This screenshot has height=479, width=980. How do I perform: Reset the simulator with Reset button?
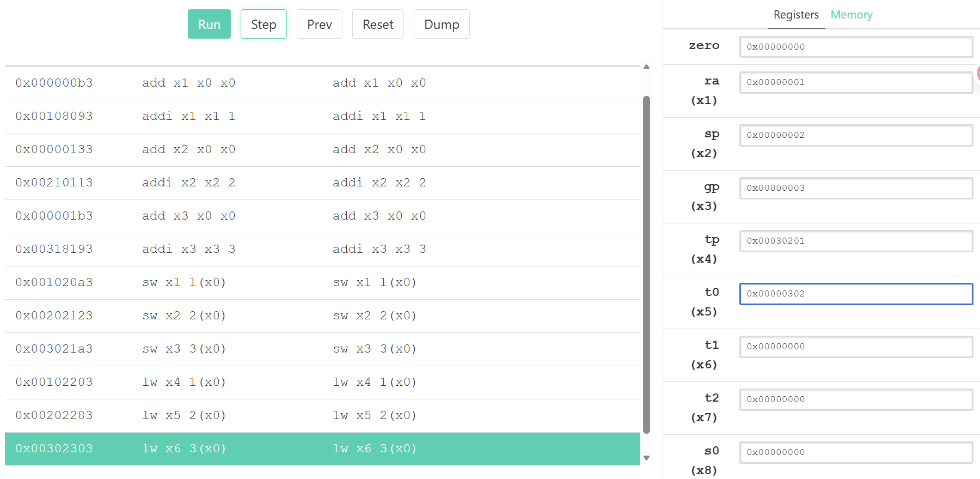(378, 25)
